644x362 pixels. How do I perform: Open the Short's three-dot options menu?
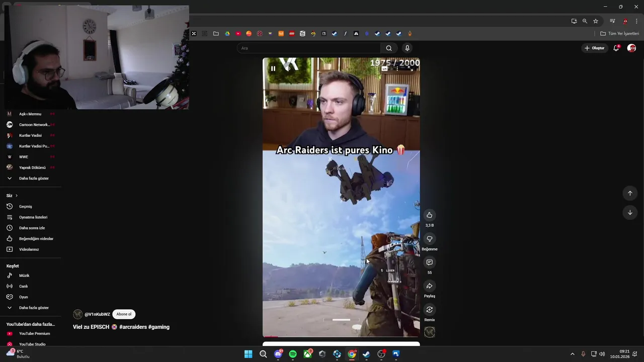tap(397, 69)
